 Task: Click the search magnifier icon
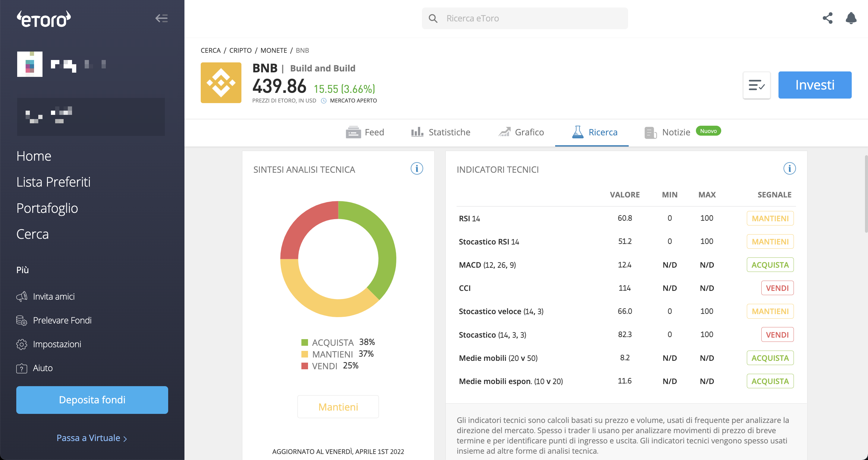tap(433, 18)
